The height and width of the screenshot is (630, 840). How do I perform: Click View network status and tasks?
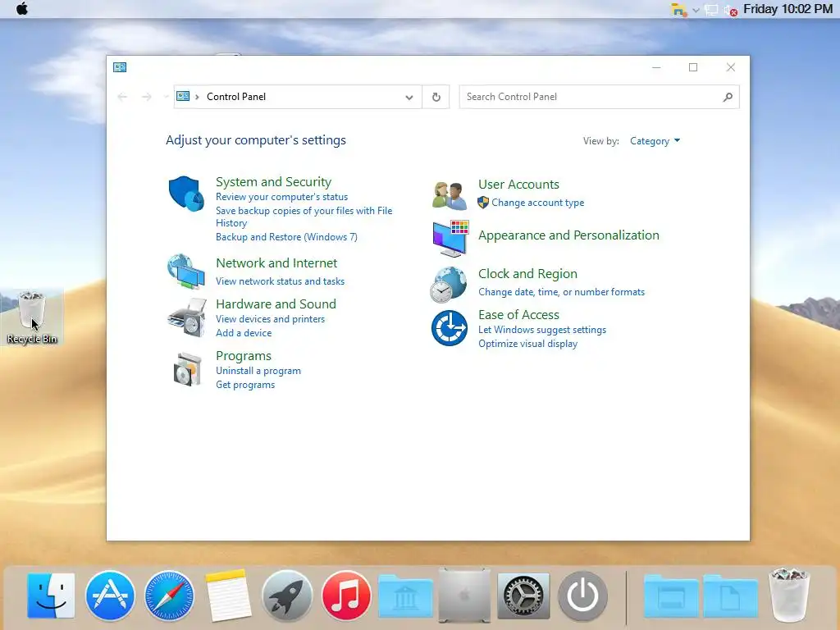click(x=281, y=282)
